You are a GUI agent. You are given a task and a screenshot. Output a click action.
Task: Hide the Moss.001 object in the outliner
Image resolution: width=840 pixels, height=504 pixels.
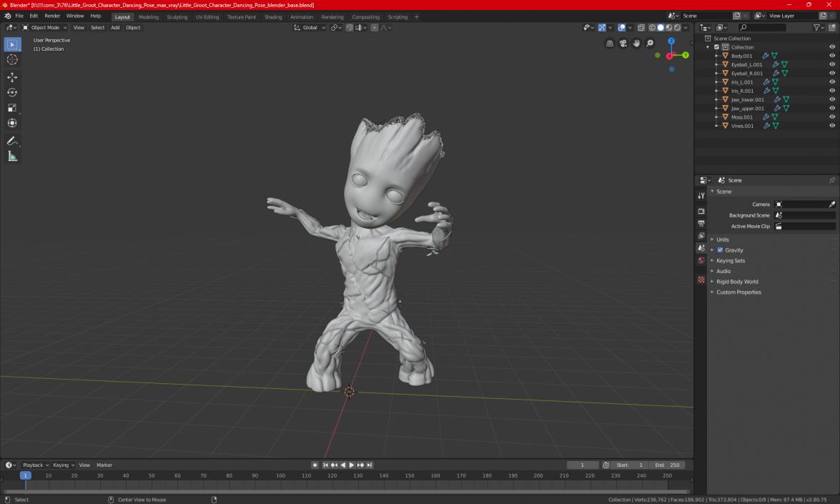click(831, 117)
